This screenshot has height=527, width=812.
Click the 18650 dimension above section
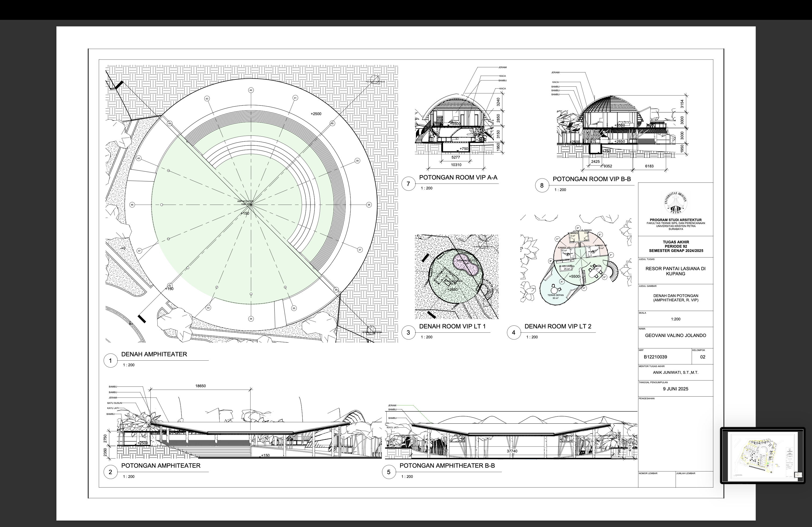coord(200,386)
